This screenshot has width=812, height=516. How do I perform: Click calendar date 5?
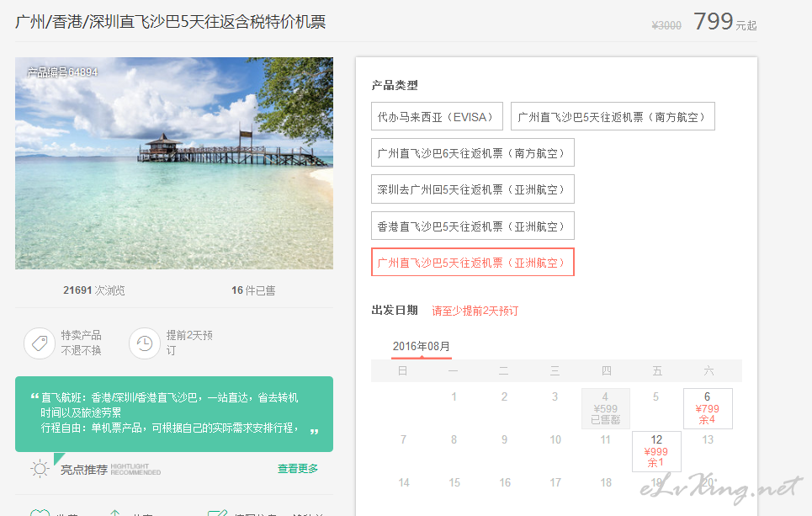656,396
